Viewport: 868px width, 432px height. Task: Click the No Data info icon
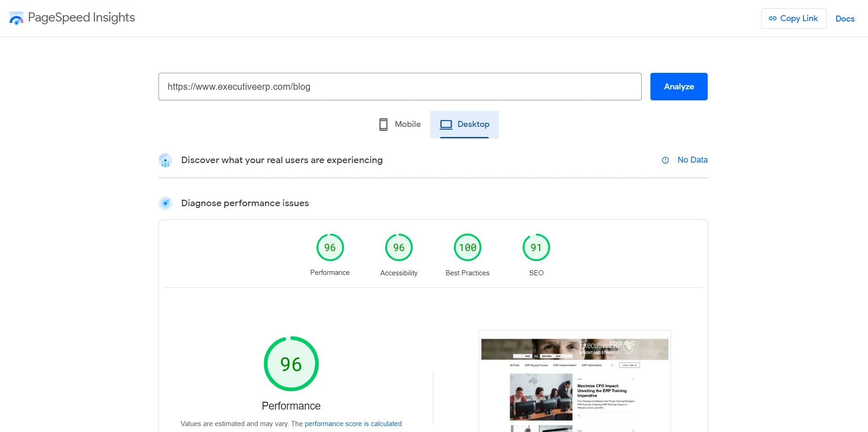click(665, 160)
